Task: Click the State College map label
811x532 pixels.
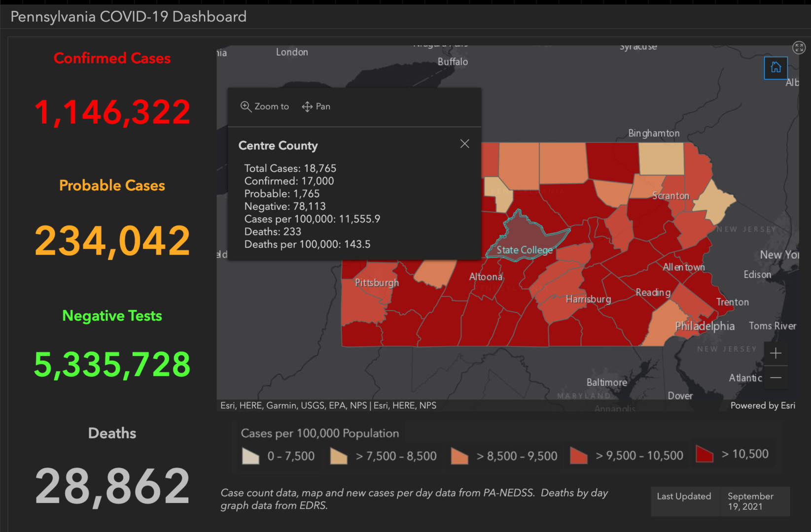Action: (x=525, y=250)
